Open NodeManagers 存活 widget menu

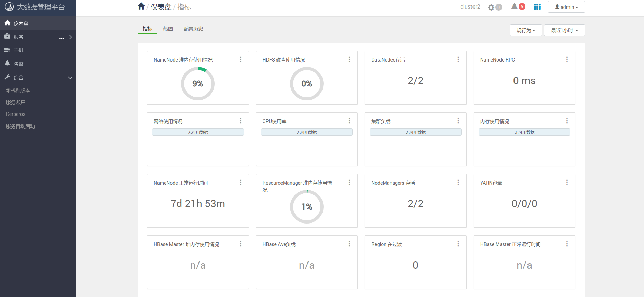point(458,183)
